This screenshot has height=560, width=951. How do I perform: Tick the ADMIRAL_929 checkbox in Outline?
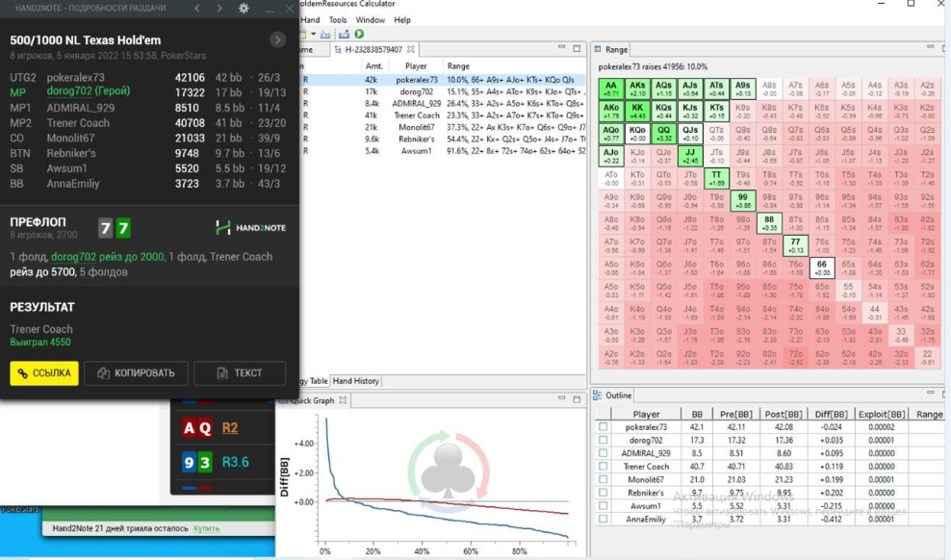[603, 453]
